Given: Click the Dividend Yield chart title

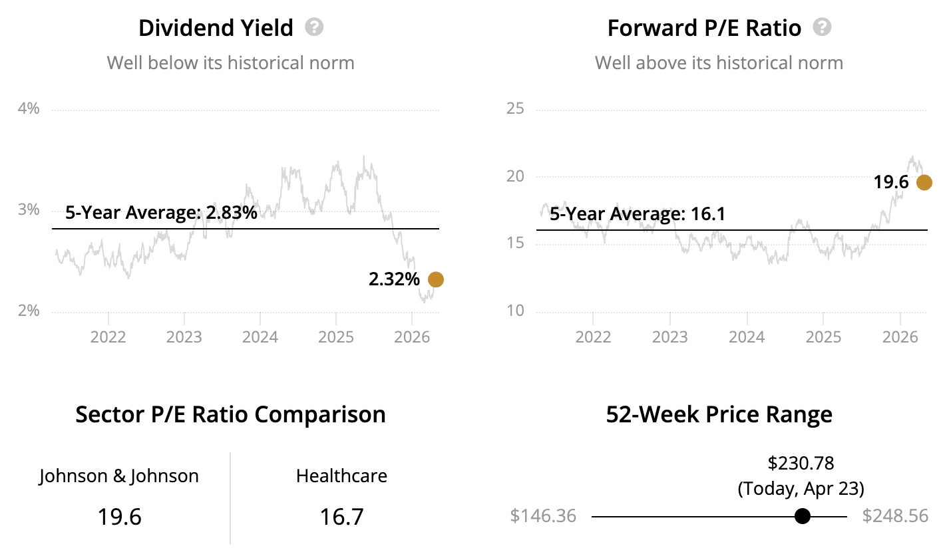Looking at the screenshot, I should click(x=216, y=28).
